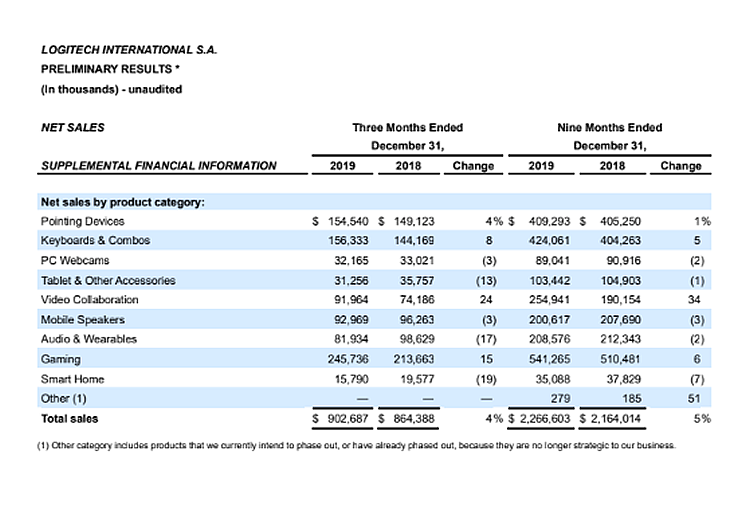Click the nine-month value 208,576
750x510 pixels.
[x=550, y=339]
